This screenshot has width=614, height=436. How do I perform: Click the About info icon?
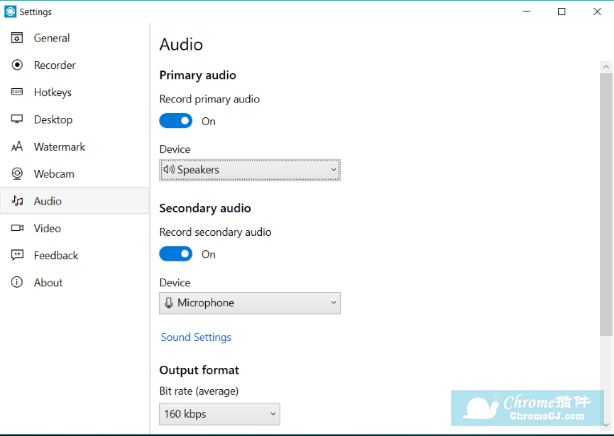pos(16,282)
